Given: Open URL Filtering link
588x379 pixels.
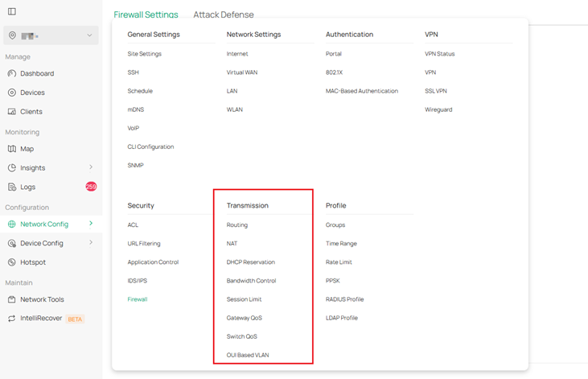Looking at the screenshot, I should coord(144,244).
